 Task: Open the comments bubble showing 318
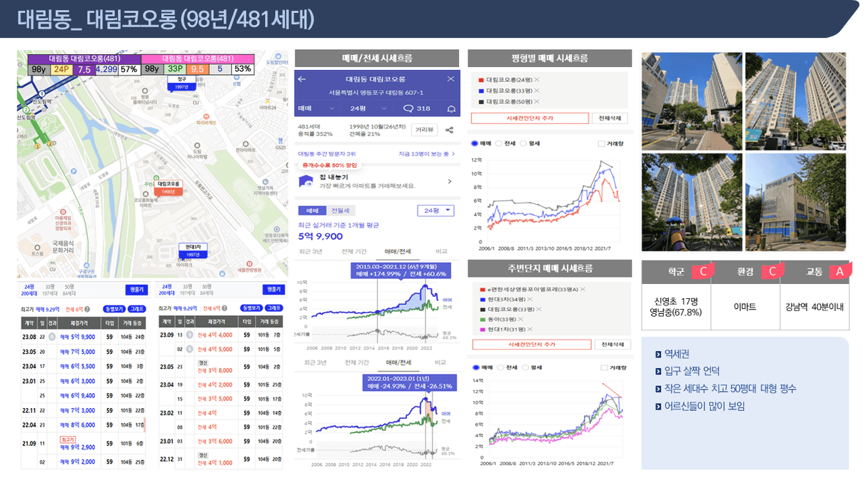[x=416, y=108]
